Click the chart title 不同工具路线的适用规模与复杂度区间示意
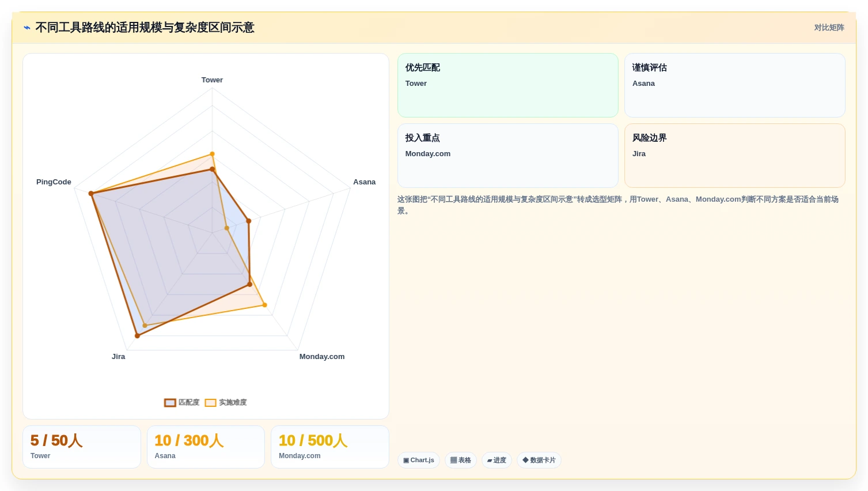Image resolution: width=868 pixels, height=491 pixels. [145, 28]
